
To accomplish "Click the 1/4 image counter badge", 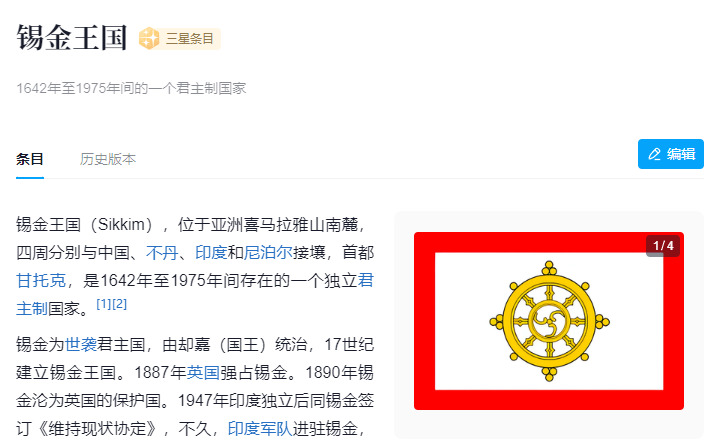I will 663,246.
